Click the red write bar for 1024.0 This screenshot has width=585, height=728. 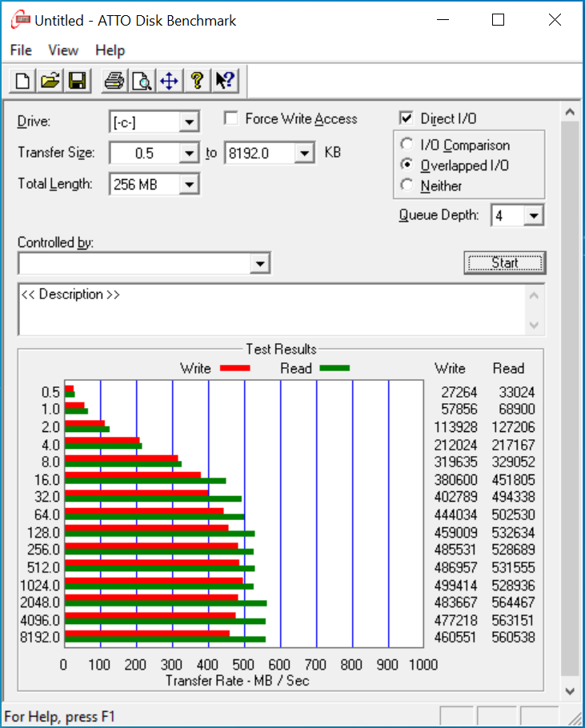[x=154, y=580]
